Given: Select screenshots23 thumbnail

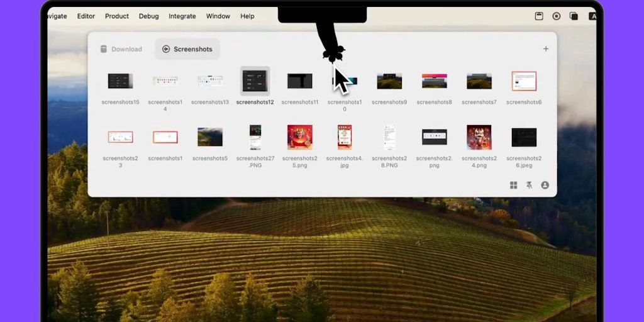Looking at the screenshot, I should coord(120,137).
